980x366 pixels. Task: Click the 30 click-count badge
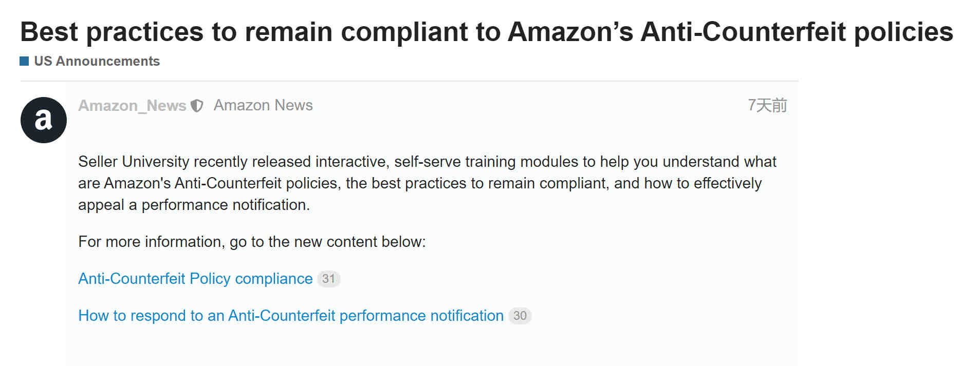click(520, 316)
